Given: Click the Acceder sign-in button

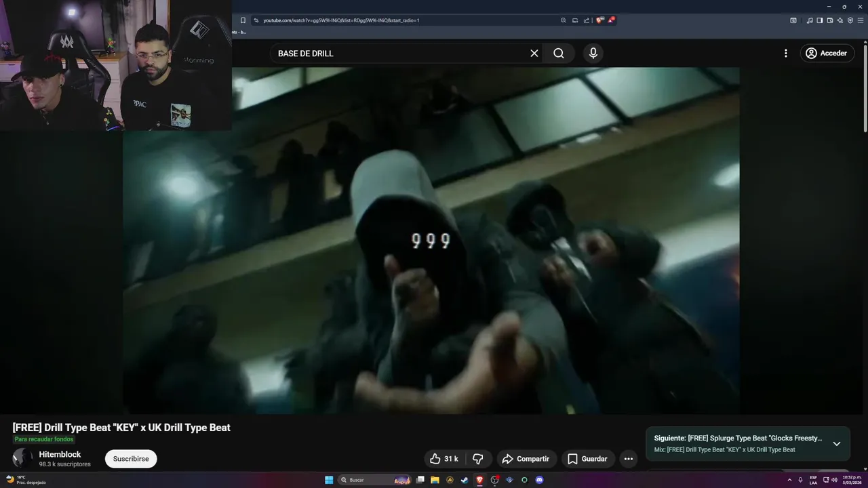Looking at the screenshot, I should pos(827,53).
